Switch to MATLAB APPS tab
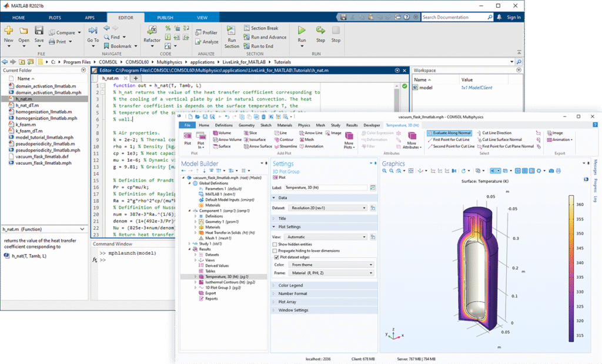 [90, 18]
